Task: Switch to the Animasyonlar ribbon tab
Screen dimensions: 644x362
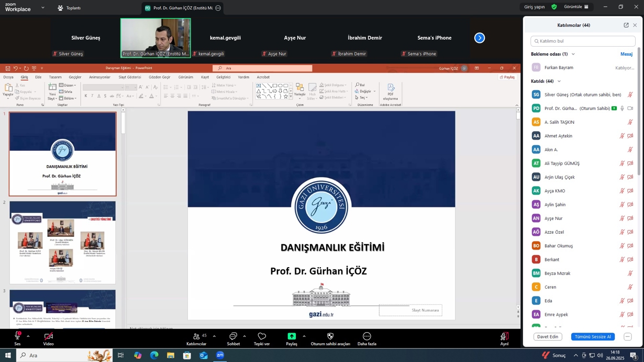Action: tap(99, 77)
